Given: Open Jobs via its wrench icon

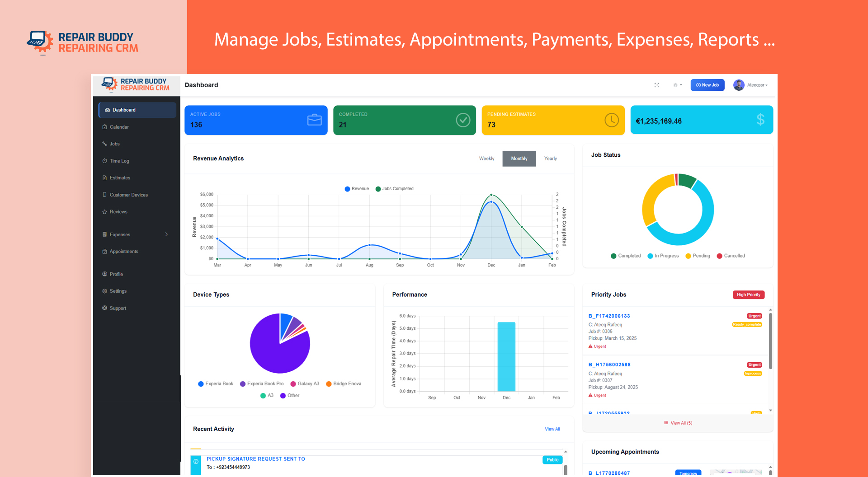Looking at the screenshot, I should coord(105,144).
